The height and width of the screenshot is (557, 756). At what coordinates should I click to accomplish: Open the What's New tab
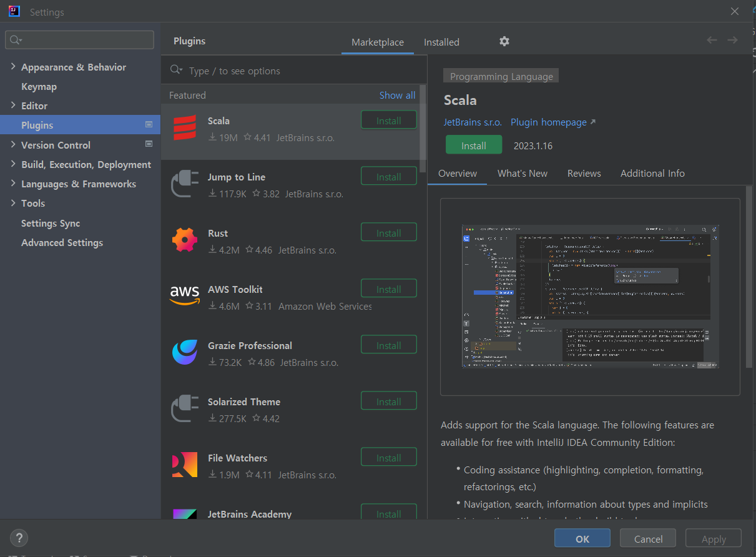[523, 174]
